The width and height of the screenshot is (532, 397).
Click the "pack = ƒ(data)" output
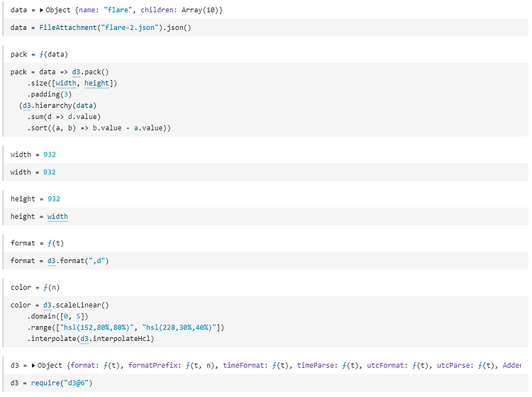[39, 55]
